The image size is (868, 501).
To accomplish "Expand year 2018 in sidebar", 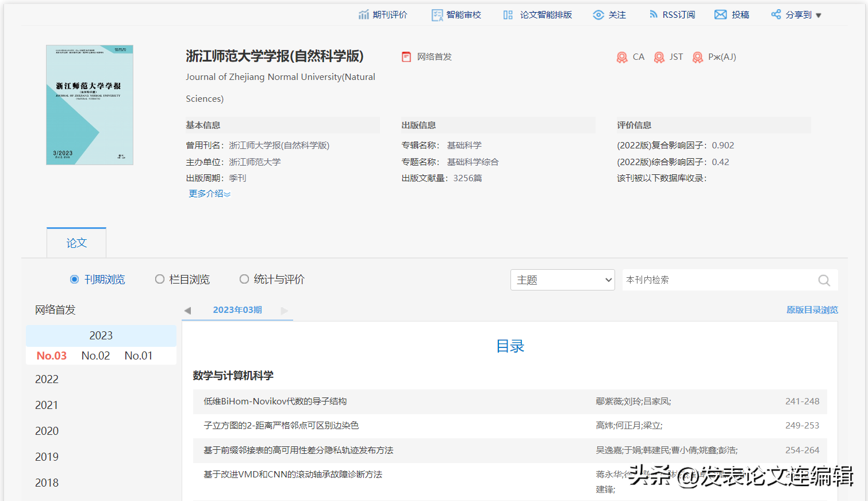I will (47, 483).
